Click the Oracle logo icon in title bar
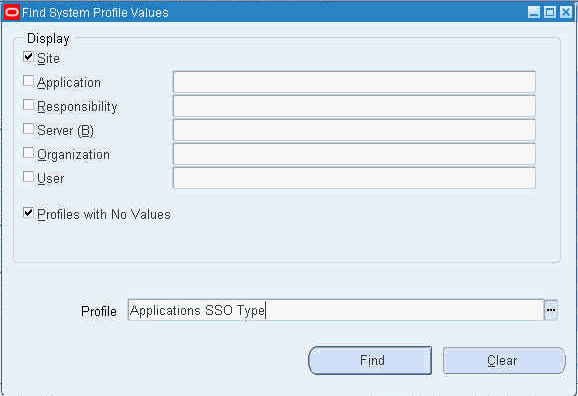 (x=11, y=13)
